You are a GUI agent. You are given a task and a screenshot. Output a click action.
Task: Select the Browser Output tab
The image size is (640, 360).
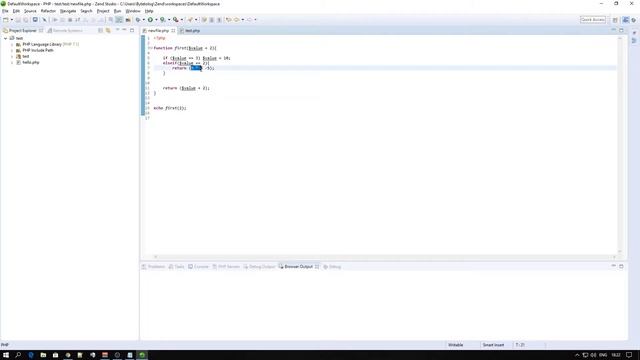pyautogui.click(x=298, y=267)
